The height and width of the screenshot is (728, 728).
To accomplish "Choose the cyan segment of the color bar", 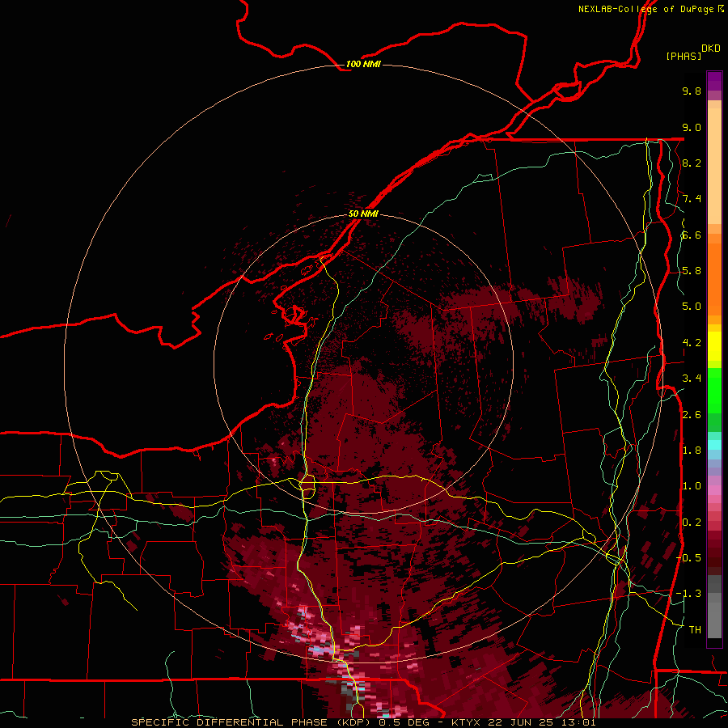I will coord(714,444).
